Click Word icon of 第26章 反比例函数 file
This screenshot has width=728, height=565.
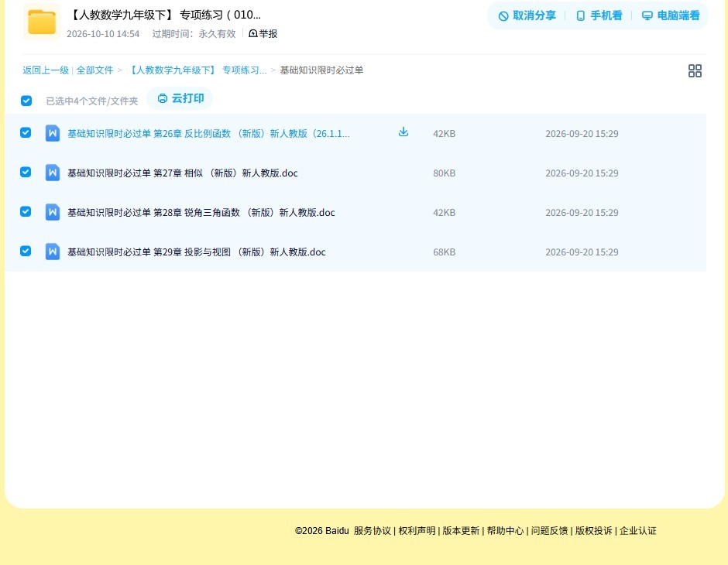[53, 133]
